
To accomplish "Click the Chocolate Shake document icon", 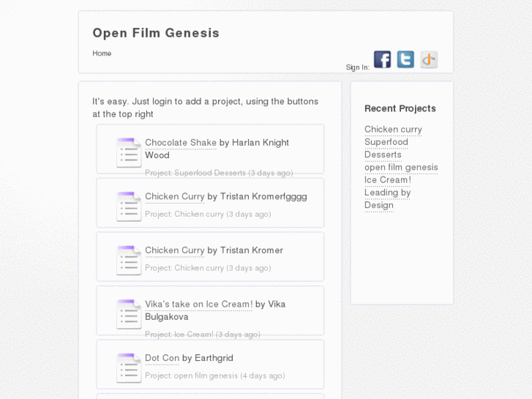I will tap(129, 152).
